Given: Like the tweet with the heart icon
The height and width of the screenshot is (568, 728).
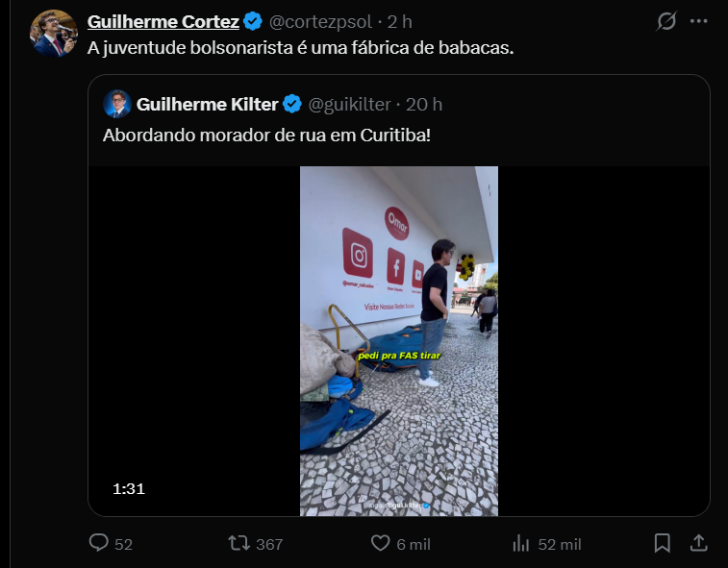Looking at the screenshot, I should (381, 543).
